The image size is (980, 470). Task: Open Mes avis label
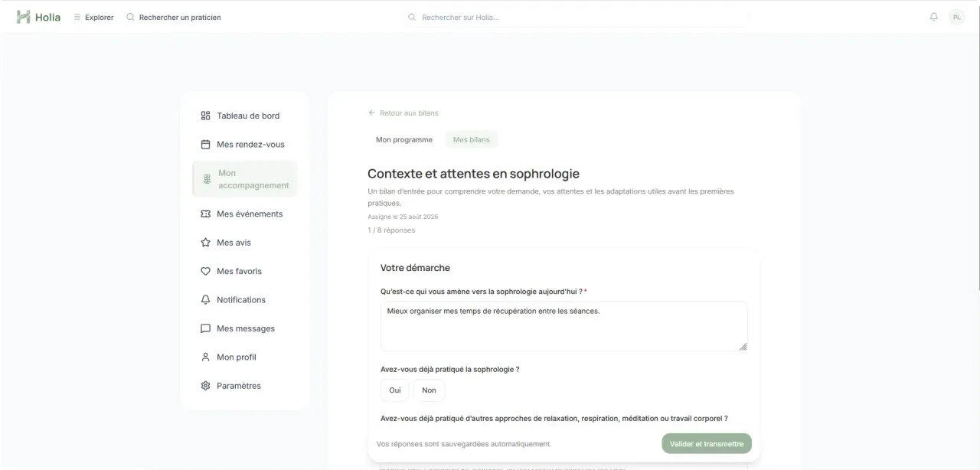234,243
